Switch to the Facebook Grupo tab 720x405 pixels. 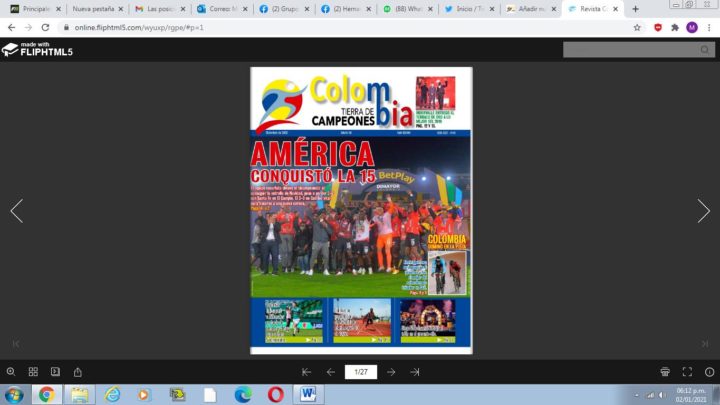(x=284, y=9)
